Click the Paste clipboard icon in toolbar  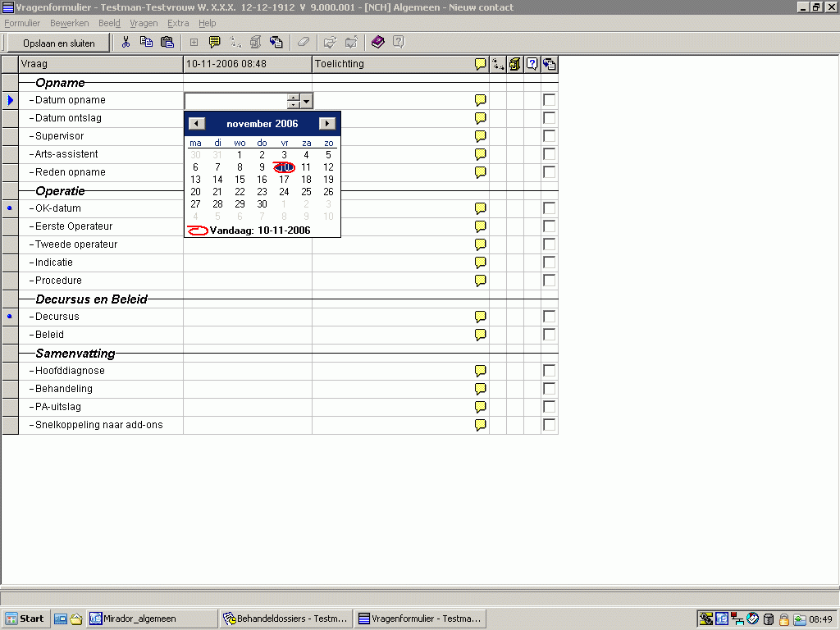click(x=167, y=43)
